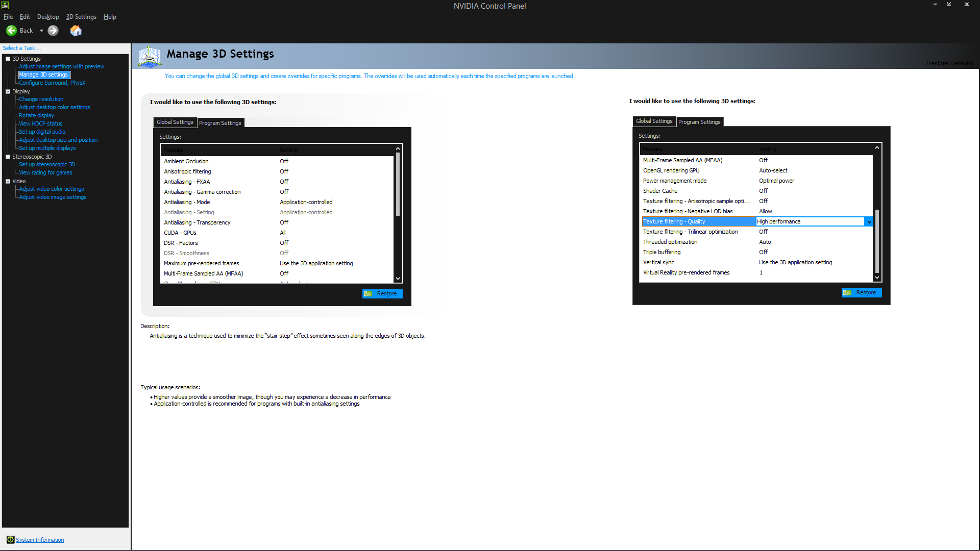Open the Back history dropdown arrow

[41, 31]
